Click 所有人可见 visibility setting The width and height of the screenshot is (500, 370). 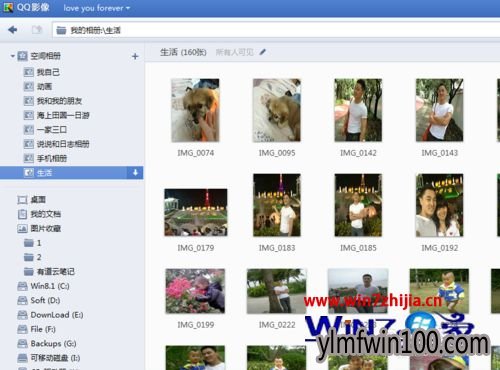pyautogui.click(x=235, y=52)
